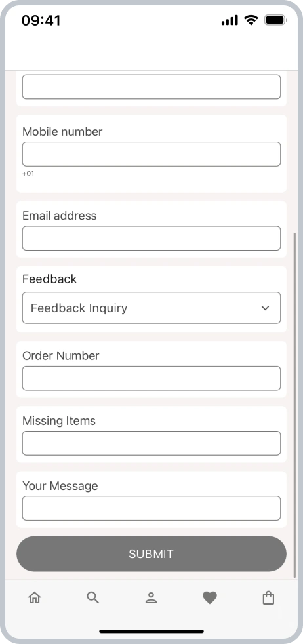Click the partially visible top input field
The height and width of the screenshot is (644, 303).
[x=151, y=87]
